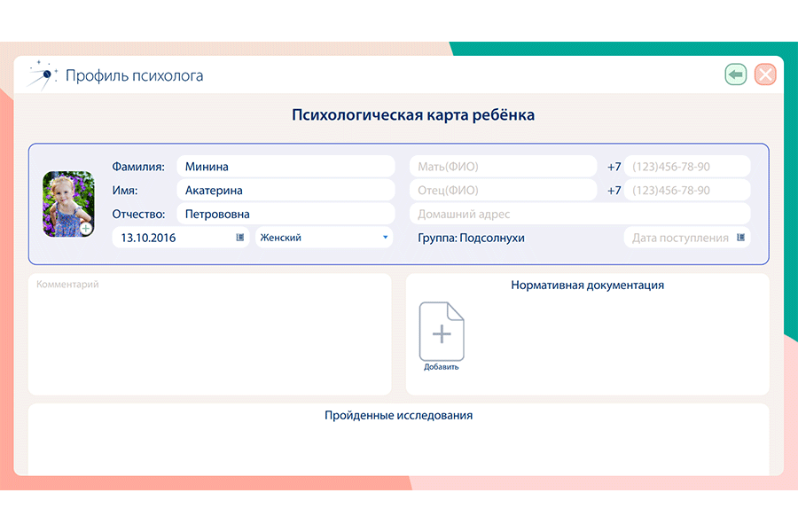Click the Фамилия field containing Минина

pyautogui.click(x=285, y=167)
